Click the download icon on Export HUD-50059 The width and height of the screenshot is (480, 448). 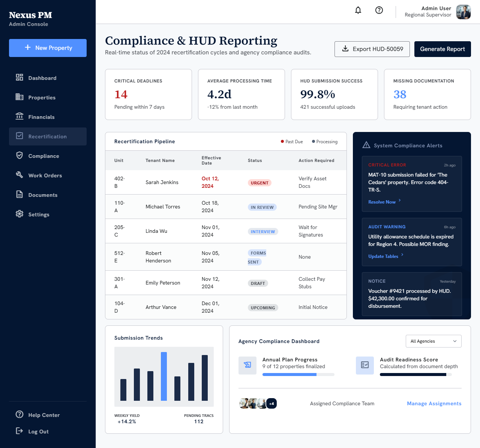345,49
